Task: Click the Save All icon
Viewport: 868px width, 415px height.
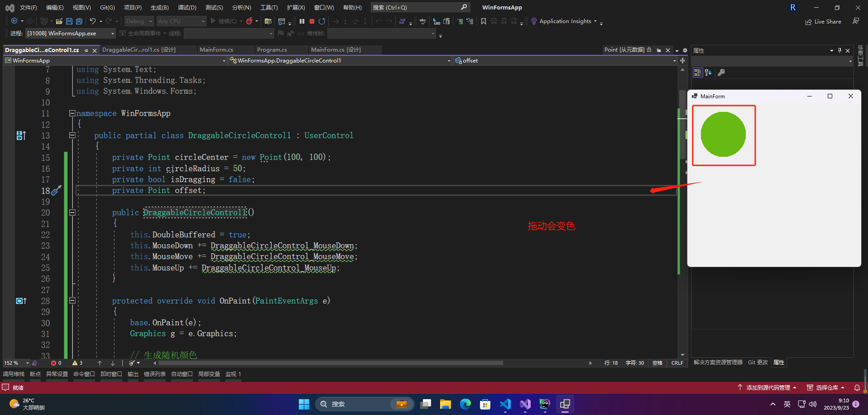Action: pos(79,21)
